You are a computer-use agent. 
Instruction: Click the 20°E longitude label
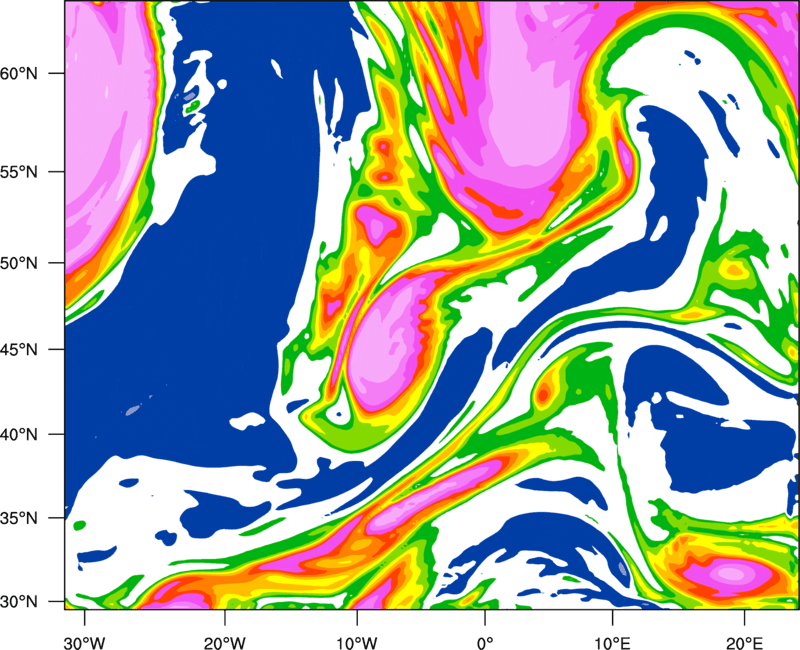coord(744,643)
